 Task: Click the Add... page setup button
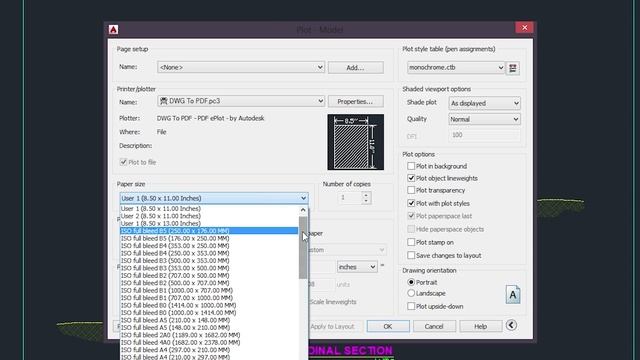pos(356,68)
